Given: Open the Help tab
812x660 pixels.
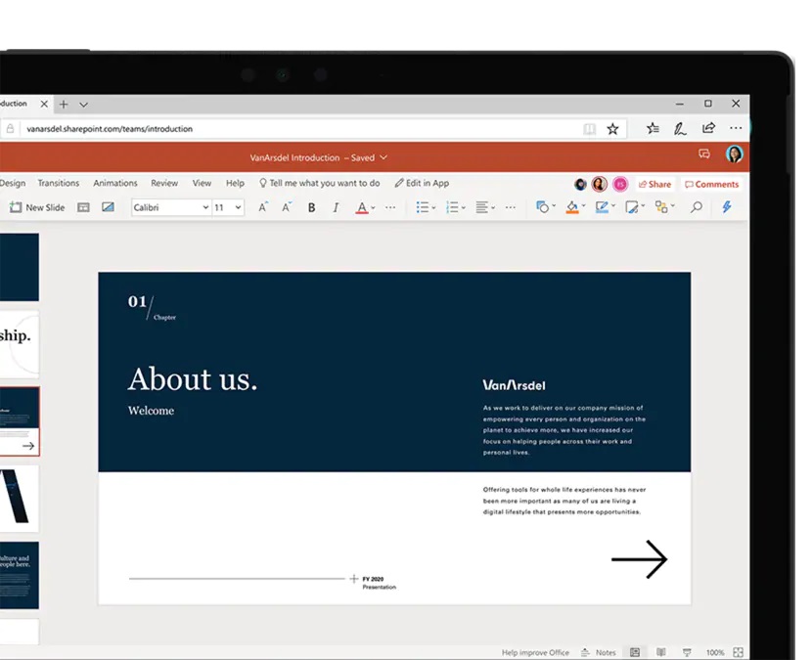Looking at the screenshot, I should pos(235,183).
